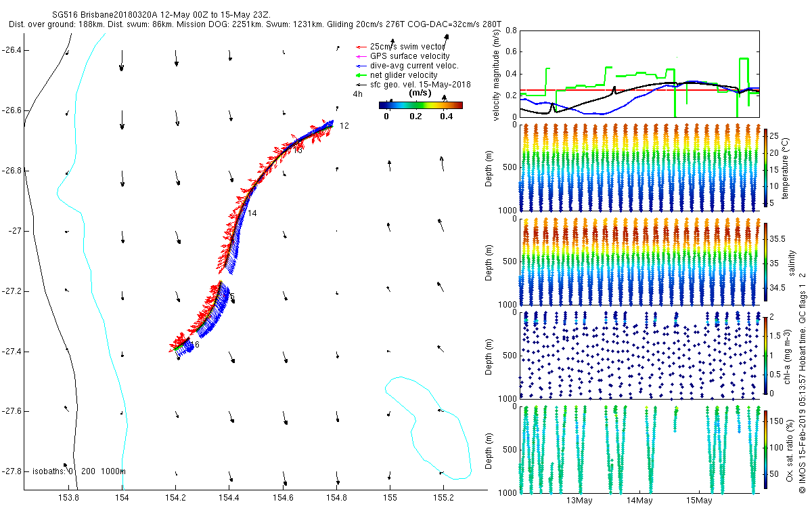Click the '0.6' tick on the velocity magnitude axis
Image resolution: width=812 pixels, height=508 pixels.
pos(511,52)
